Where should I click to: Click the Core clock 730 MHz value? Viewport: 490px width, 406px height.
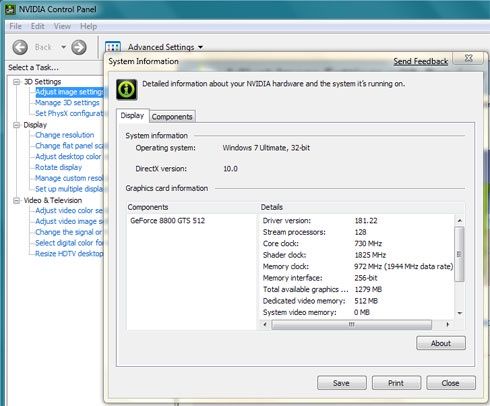coord(368,244)
